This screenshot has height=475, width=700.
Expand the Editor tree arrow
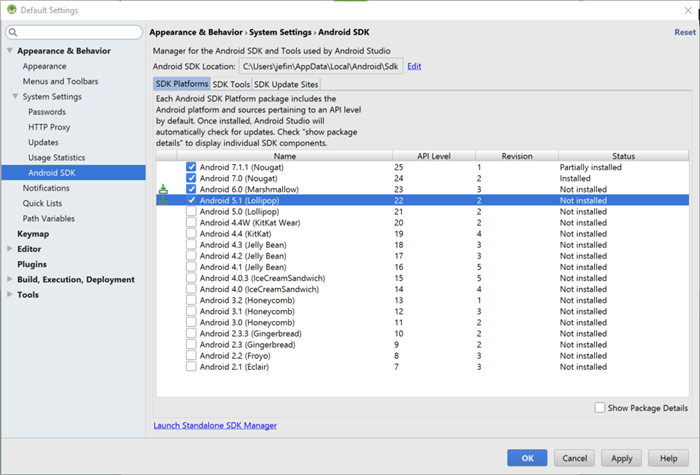pyautogui.click(x=9, y=249)
